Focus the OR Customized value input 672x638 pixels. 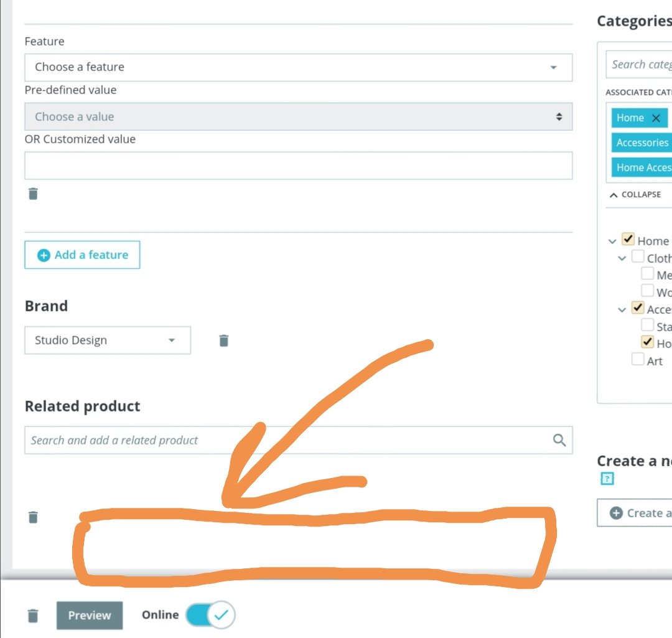pyautogui.click(x=298, y=166)
